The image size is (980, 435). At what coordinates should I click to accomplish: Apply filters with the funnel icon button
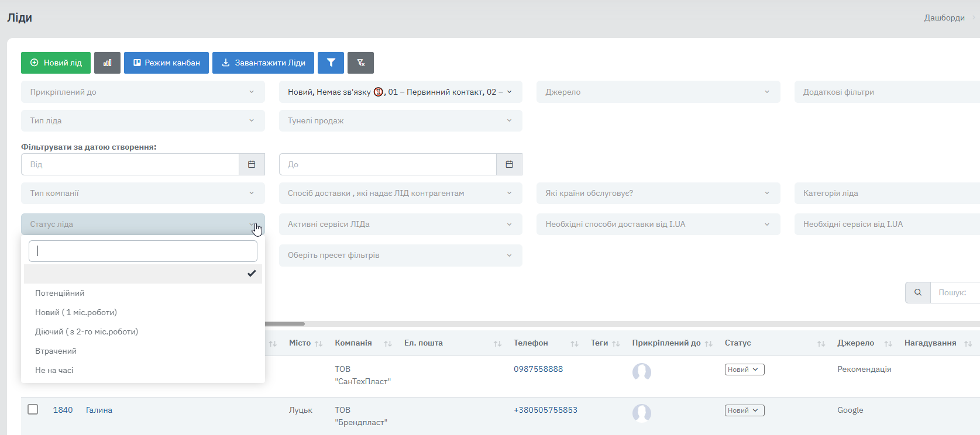click(x=331, y=63)
